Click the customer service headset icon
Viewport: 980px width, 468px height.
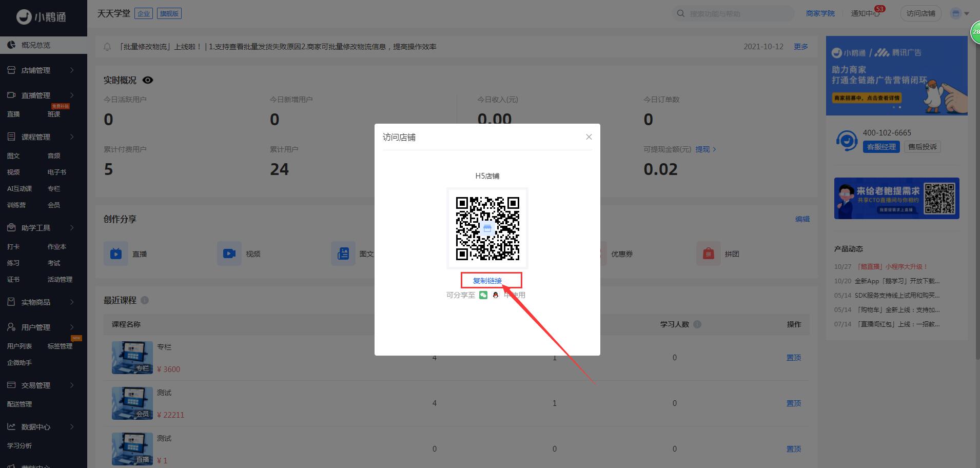click(x=847, y=140)
